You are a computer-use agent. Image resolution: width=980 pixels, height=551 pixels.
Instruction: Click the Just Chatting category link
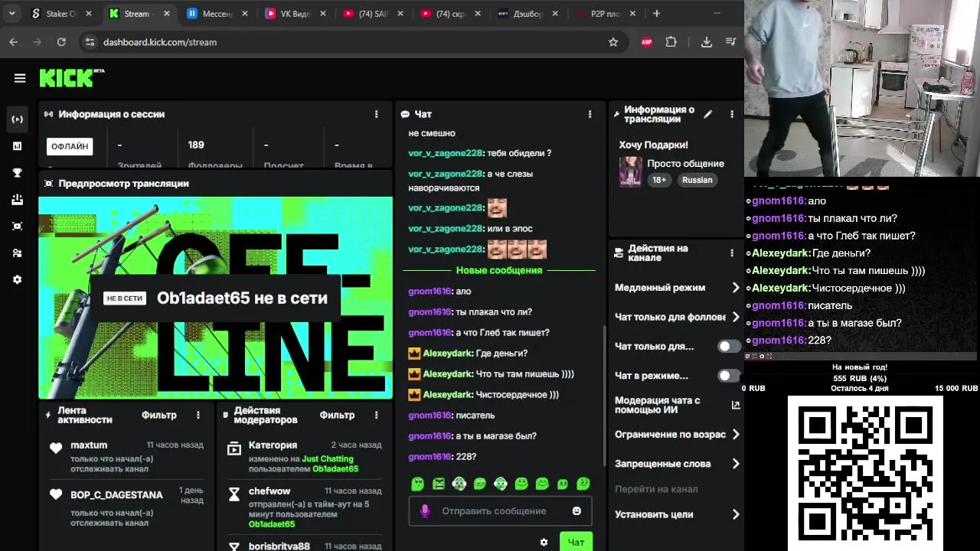tap(327, 459)
